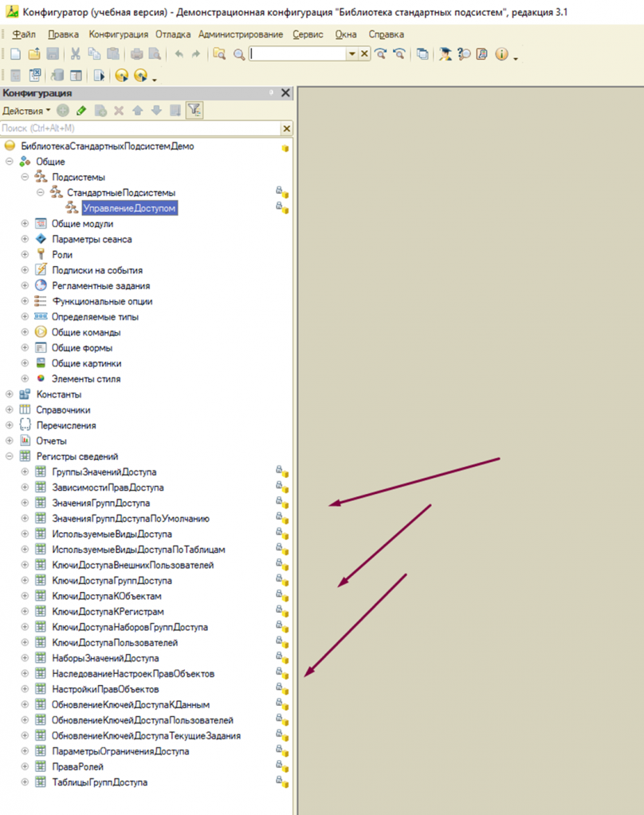Image resolution: width=644 pixels, height=815 pixels.
Task: Open the Окна menu
Action: pyautogui.click(x=346, y=34)
